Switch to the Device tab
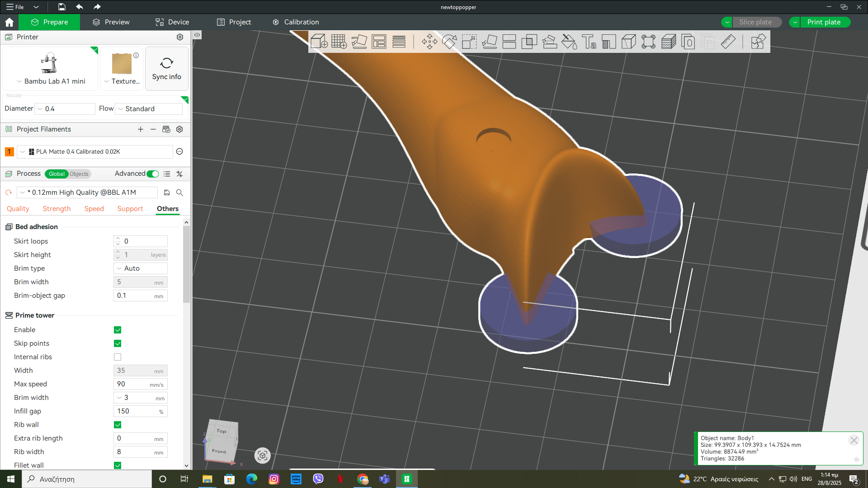The width and height of the screenshot is (868, 488). [x=172, y=22]
